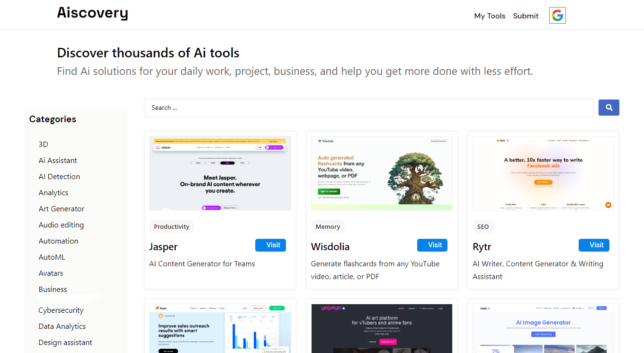Open the Rytr tool title
Viewport: 644px width, 353px height.
click(482, 247)
